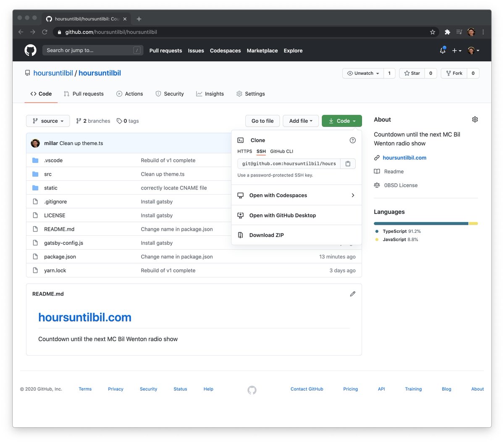Click the .vscode folder icon
Screen dimensions: 504x443
[35, 160]
